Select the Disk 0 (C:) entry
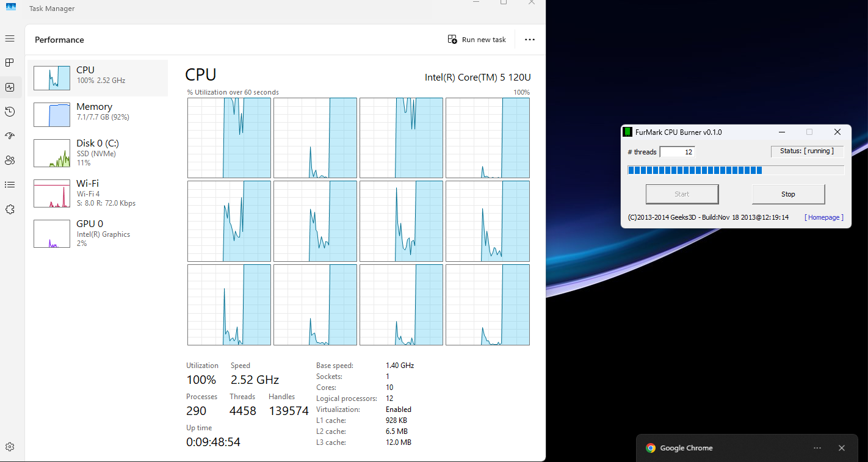Screen dimensions: 868x462 click(98, 153)
